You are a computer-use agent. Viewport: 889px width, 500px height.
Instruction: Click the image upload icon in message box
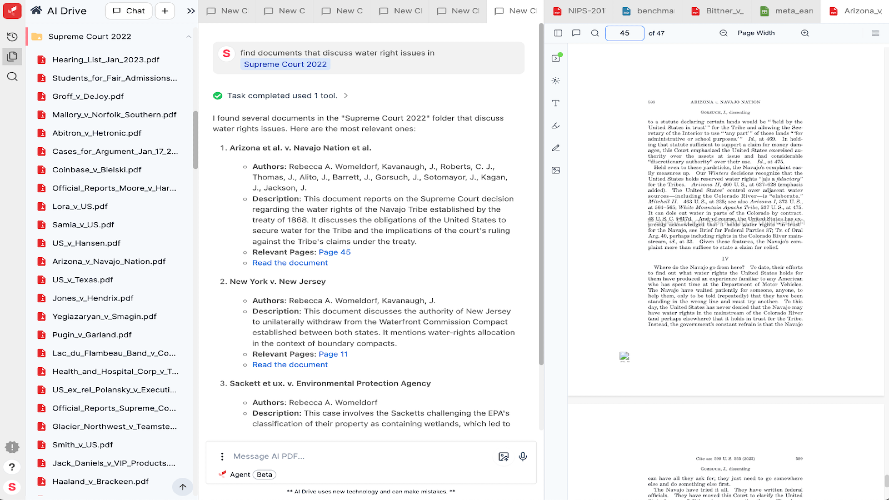(x=504, y=456)
